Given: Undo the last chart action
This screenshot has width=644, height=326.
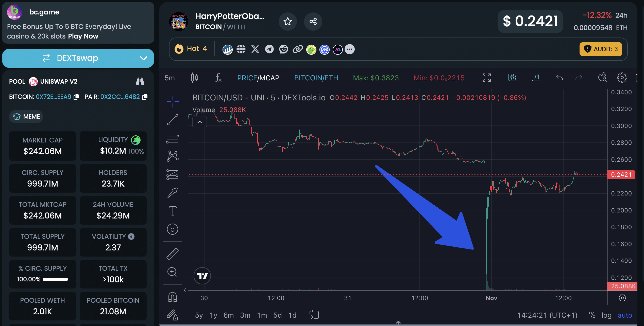Looking at the screenshot, I should (x=560, y=78).
